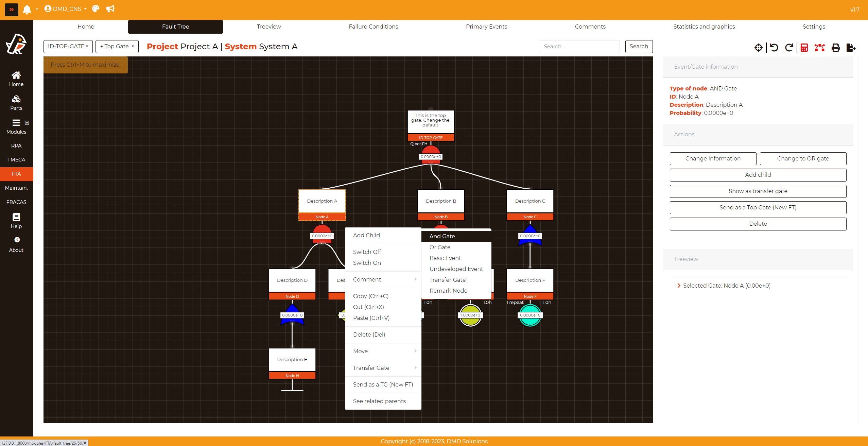Expand the Selected Gate Node A tree item
This screenshot has width=868, height=446.
[x=679, y=286]
